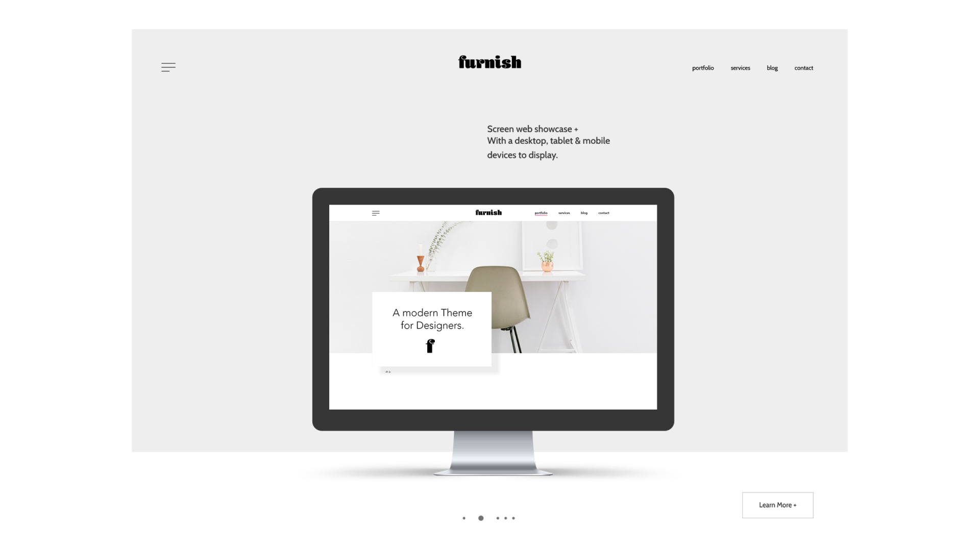Viewport: 980px width, 551px height.
Task: Toggle portfolio navigation item active state
Action: pos(703,67)
